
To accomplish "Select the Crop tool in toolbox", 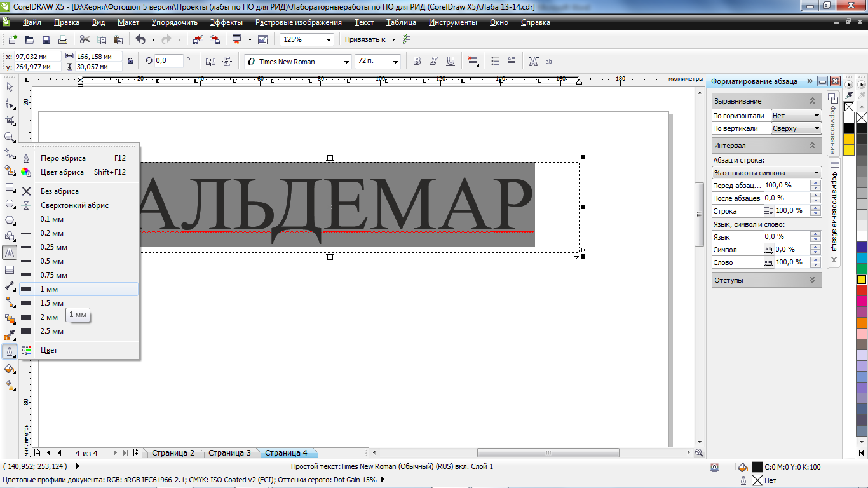I will 10,120.
